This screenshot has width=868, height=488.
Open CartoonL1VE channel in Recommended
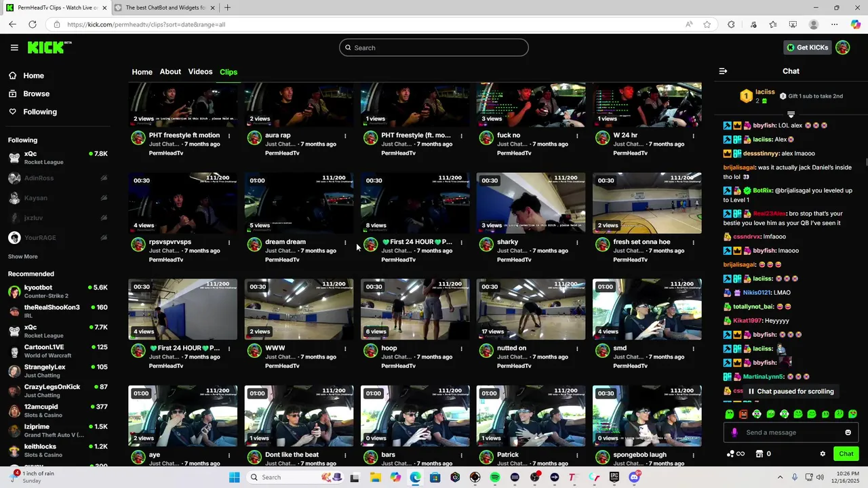[58, 351]
